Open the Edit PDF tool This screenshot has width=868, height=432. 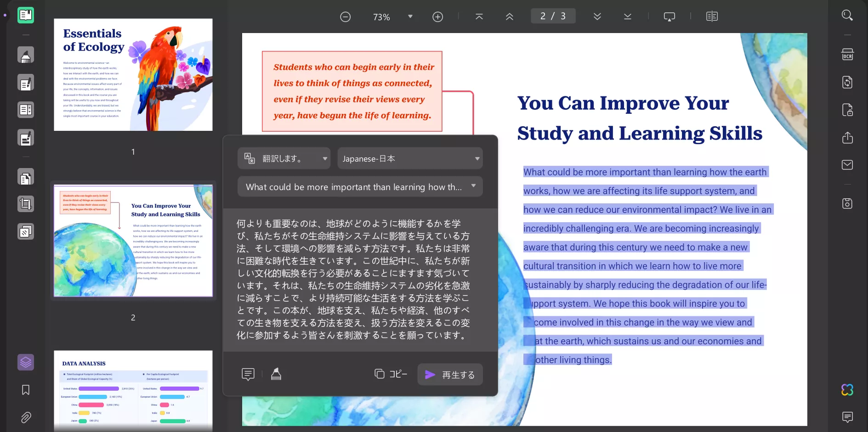[x=26, y=83]
